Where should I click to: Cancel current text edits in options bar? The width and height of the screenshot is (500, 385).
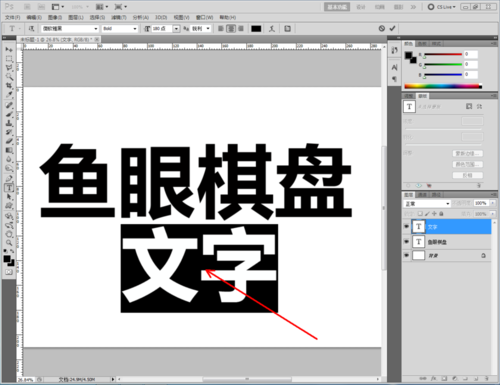382,29
